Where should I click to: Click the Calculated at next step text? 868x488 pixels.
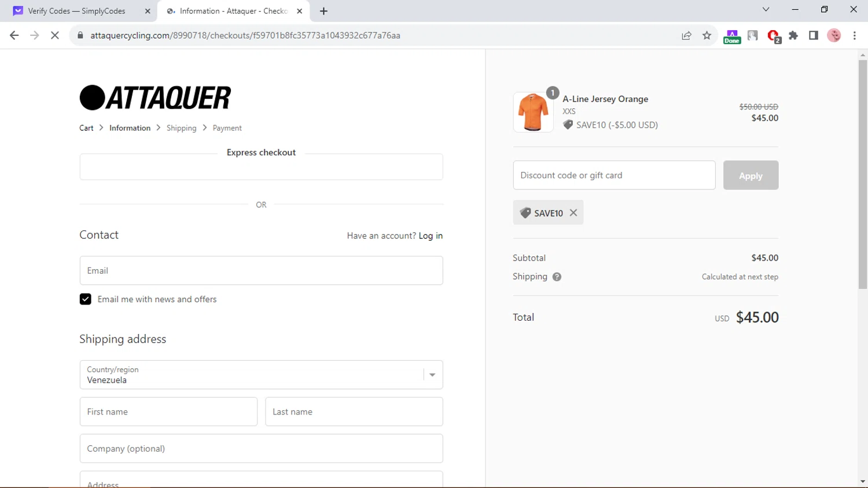pyautogui.click(x=740, y=277)
